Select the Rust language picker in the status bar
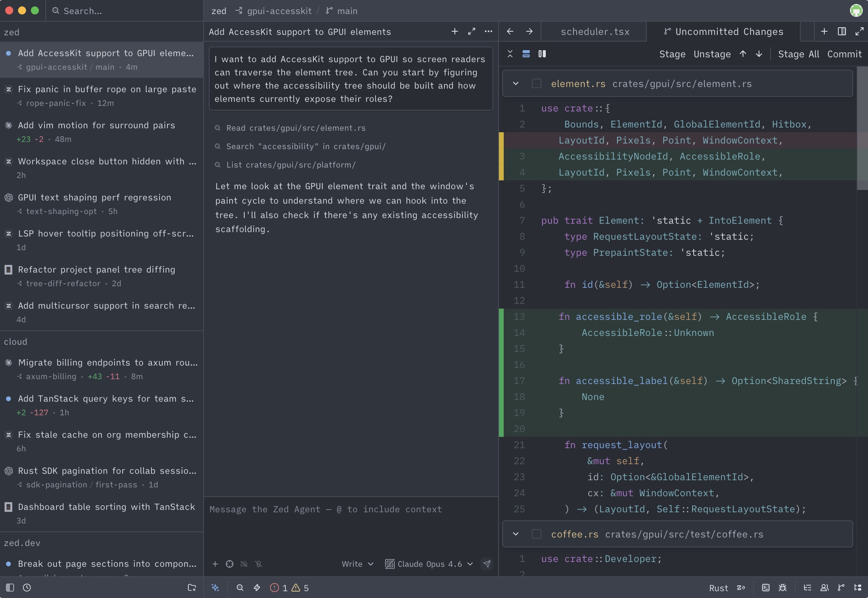Viewport: 868px width, 598px height. [719, 588]
